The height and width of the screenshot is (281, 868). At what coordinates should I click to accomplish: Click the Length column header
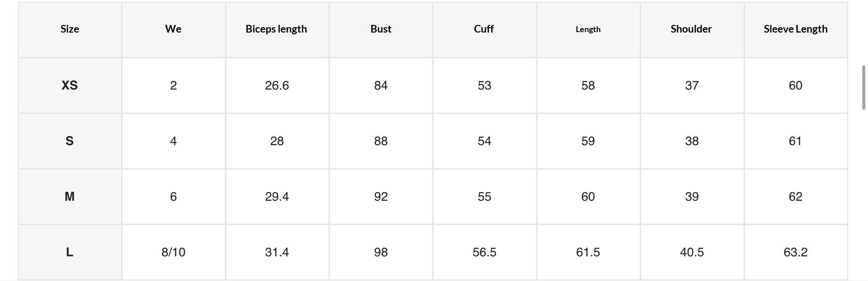pos(588,29)
